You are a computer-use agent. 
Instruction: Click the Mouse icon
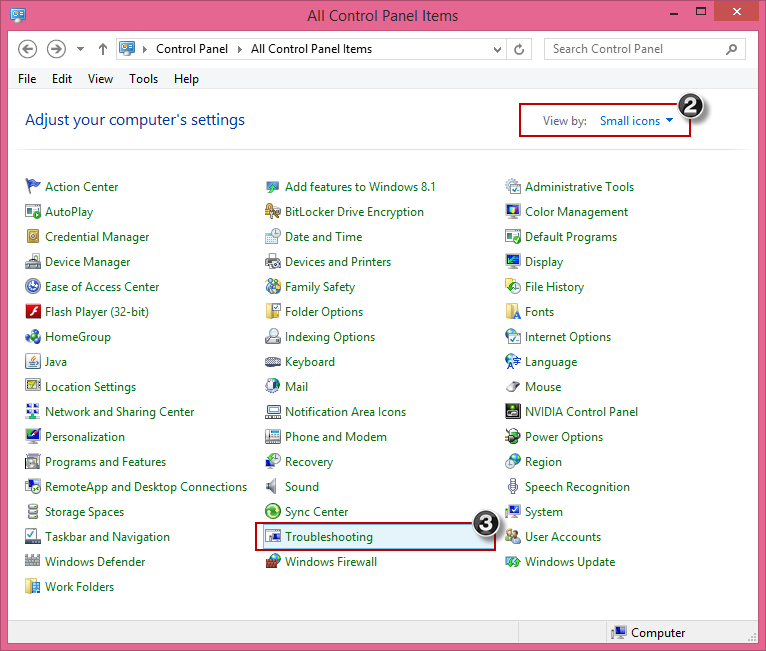click(512, 386)
